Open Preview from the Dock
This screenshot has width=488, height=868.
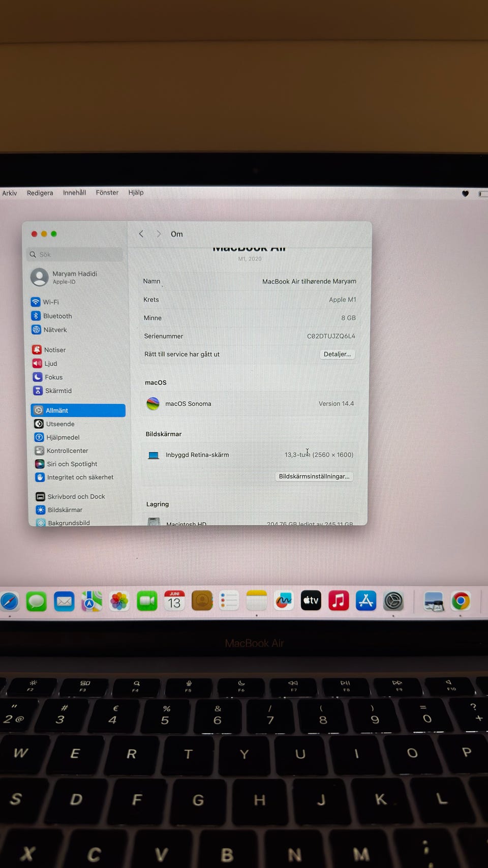[x=434, y=602]
